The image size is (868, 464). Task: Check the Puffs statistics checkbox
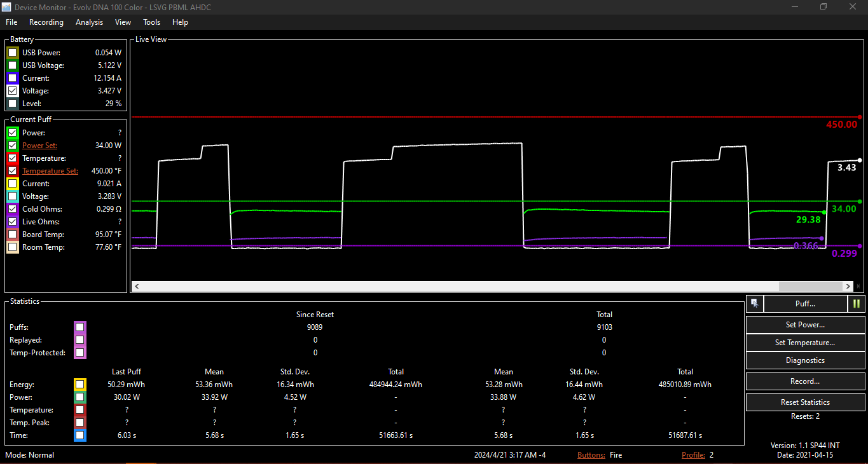[x=79, y=327]
